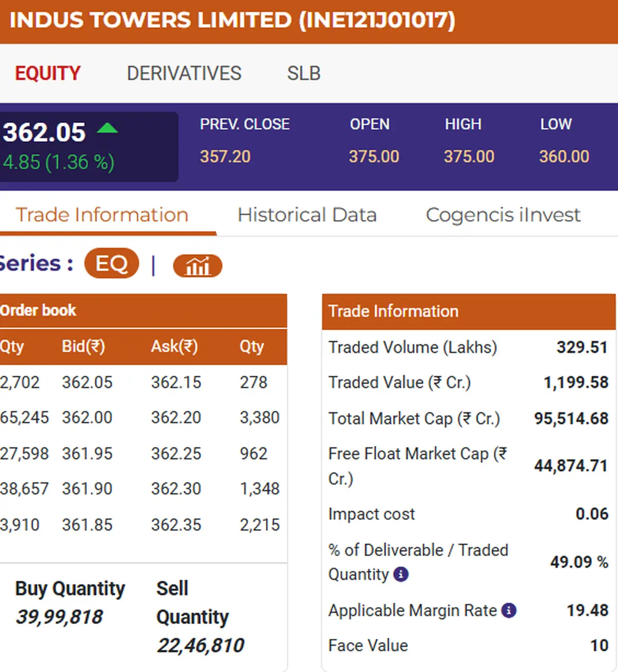Image resolution: width=618 pixels, height=672 pixels.
Task: Click the ask price 362.25
Action: click(176, 453)
